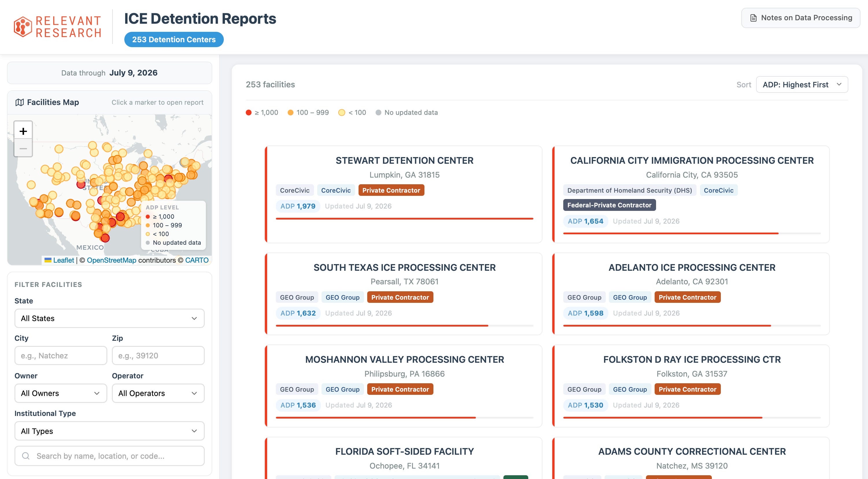Open the OpenStreetMap attribution link
The width and height of the screenshot is (868, 479).
(112, 260)
